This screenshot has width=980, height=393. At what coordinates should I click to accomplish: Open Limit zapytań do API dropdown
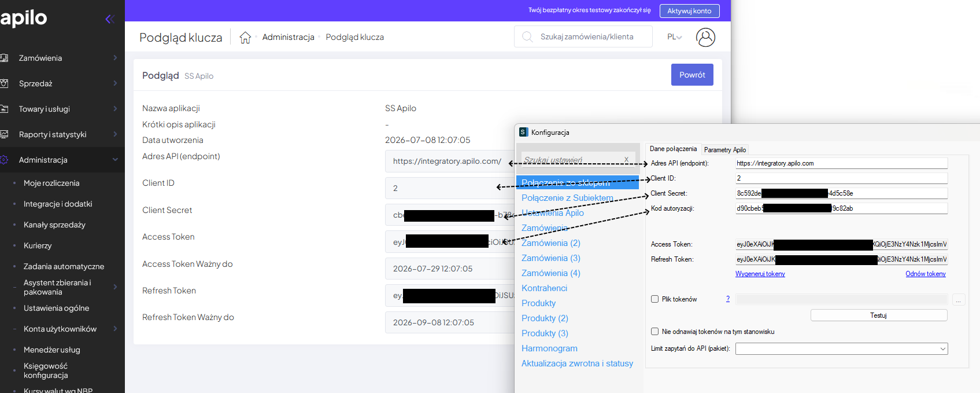tap(943, 349)
